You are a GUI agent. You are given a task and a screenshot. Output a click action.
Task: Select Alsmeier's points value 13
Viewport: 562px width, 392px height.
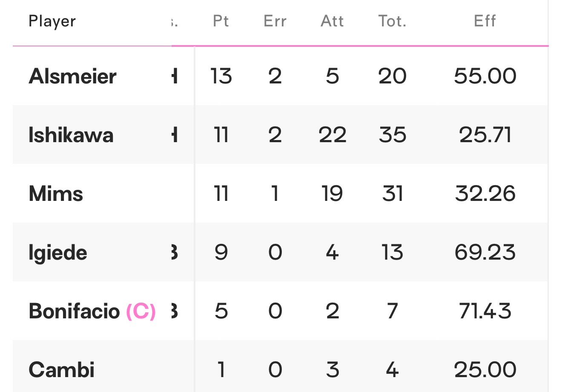pyautogui.click(x=221, y=77)
